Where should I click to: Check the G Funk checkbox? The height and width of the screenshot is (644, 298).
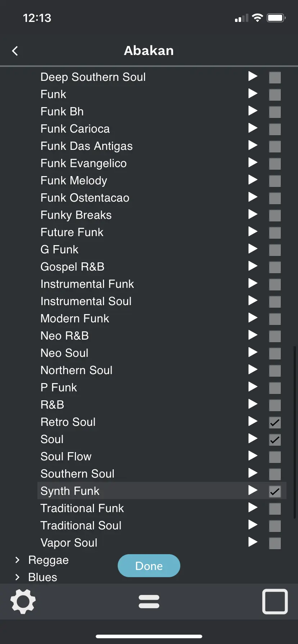(x=275, y=250)
